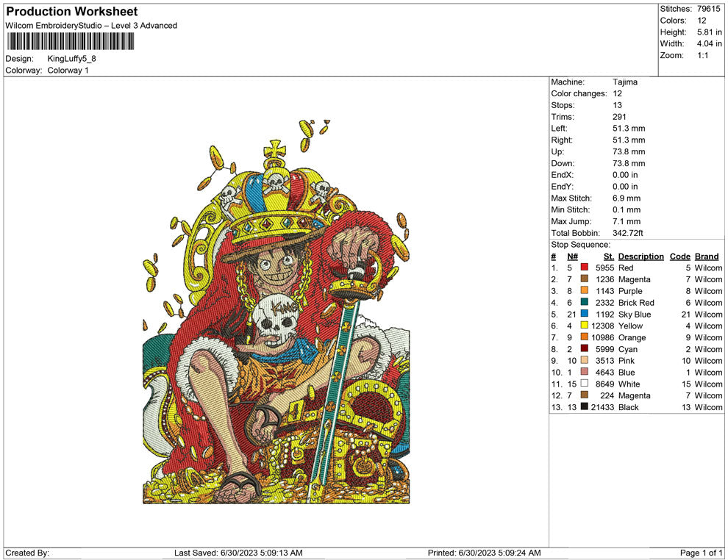Click the swatch next to 10986 Orange
Screen dimensions: 728x560
tap(585, 337)
